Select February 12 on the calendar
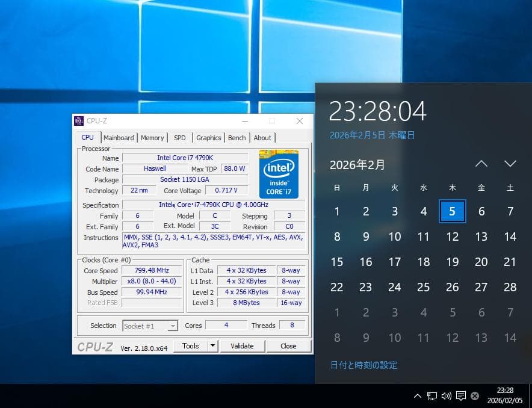 pyautogui.click(x=453, y=236)
